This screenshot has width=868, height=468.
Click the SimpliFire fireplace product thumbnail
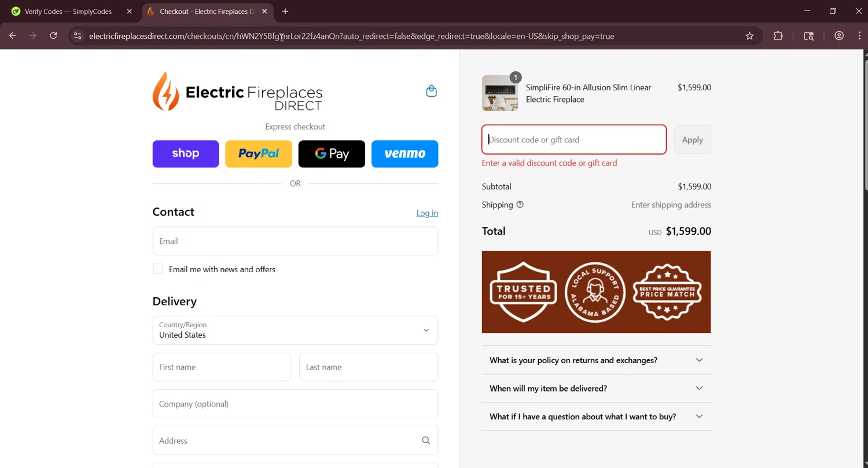[500, 93]
